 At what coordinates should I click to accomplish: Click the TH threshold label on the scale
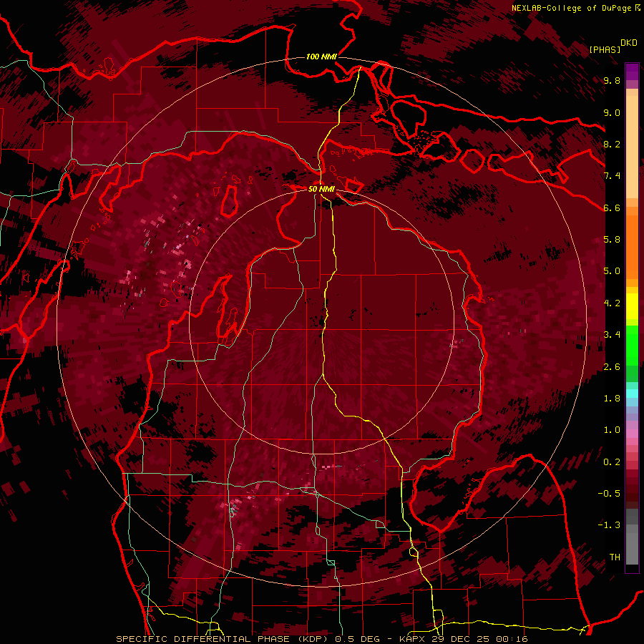coord(615,557)
